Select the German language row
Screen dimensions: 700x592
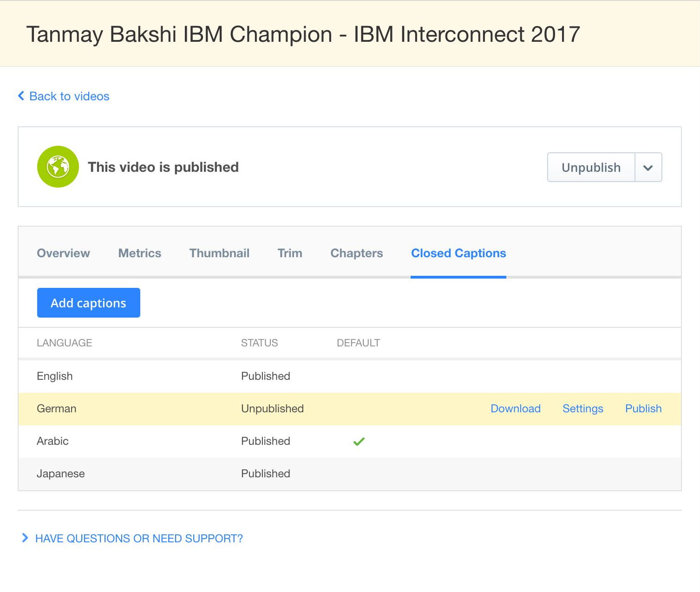coord(350,409)
